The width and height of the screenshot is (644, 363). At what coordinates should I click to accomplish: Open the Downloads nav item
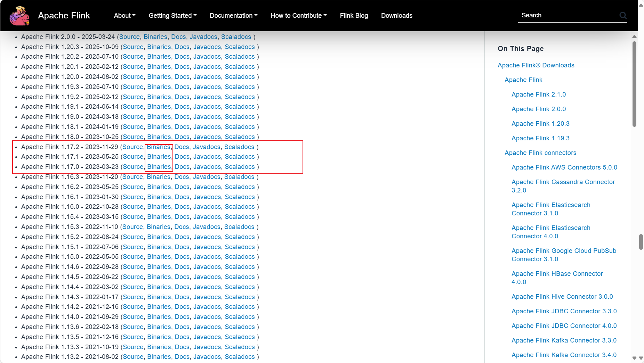pyautogui.click(x=397, y=16)
